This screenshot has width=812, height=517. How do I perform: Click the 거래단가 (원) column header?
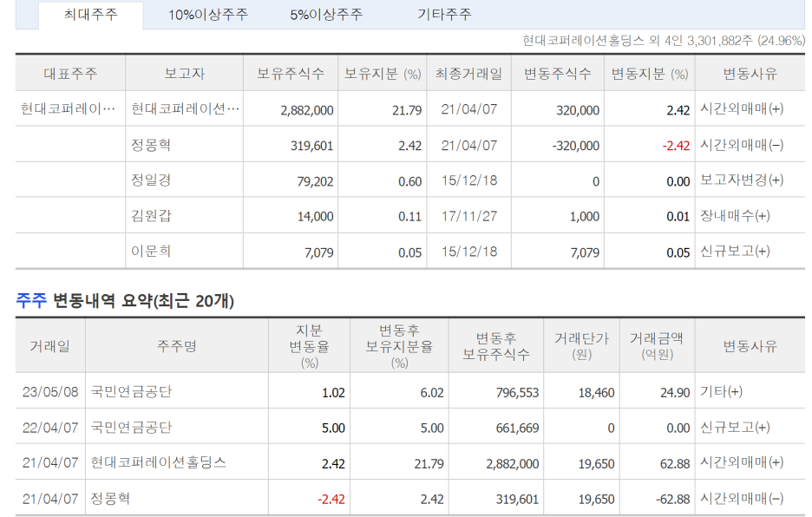581,346
